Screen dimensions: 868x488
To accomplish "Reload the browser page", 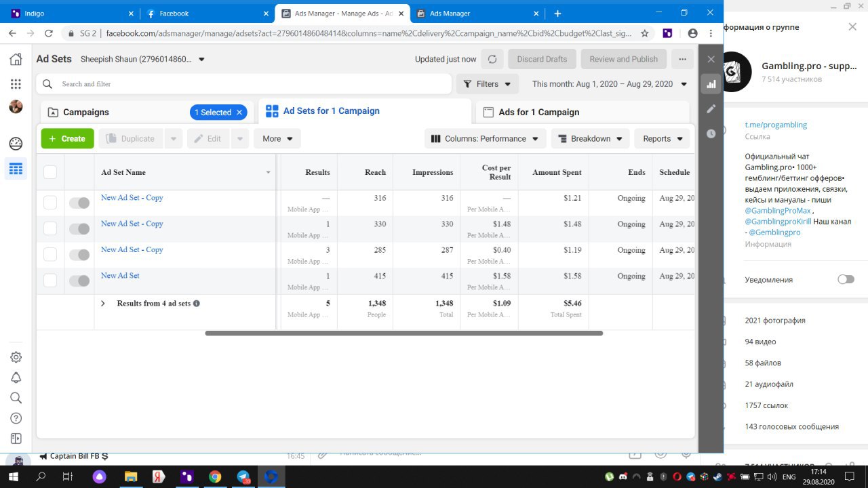I will 48,33.
